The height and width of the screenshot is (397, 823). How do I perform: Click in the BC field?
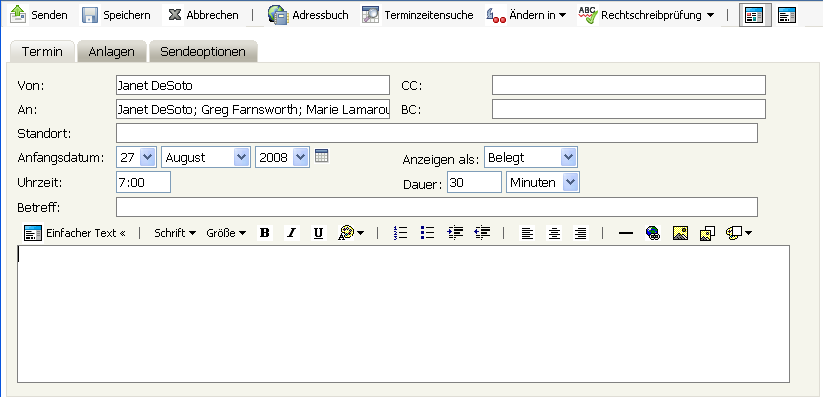[629, 109]
